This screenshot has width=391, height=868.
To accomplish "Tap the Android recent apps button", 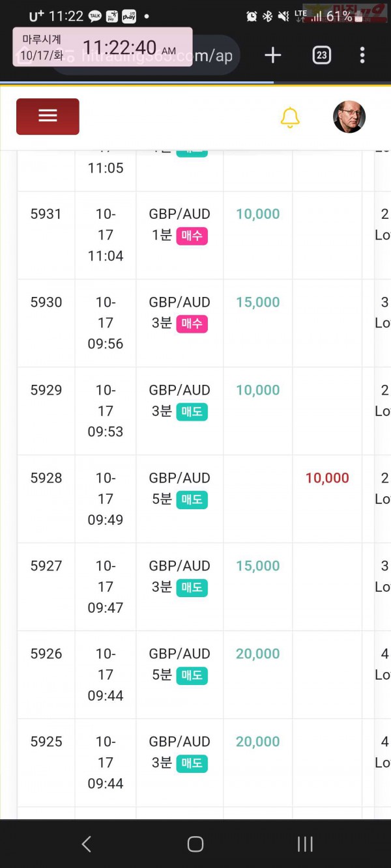I will (x=304, y=845).
